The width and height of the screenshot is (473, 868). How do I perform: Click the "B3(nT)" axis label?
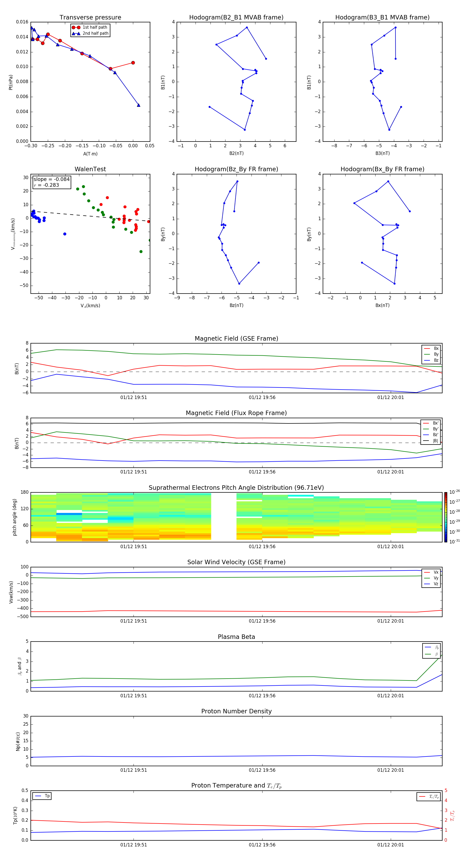pyautogui.click(x=382, y=153)
